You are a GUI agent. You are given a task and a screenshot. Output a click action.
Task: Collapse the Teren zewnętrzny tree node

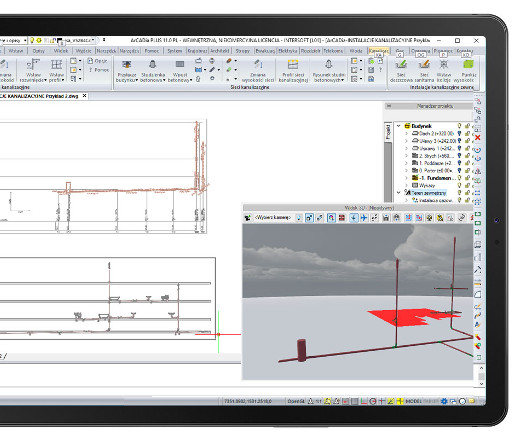tap(399, 193)
